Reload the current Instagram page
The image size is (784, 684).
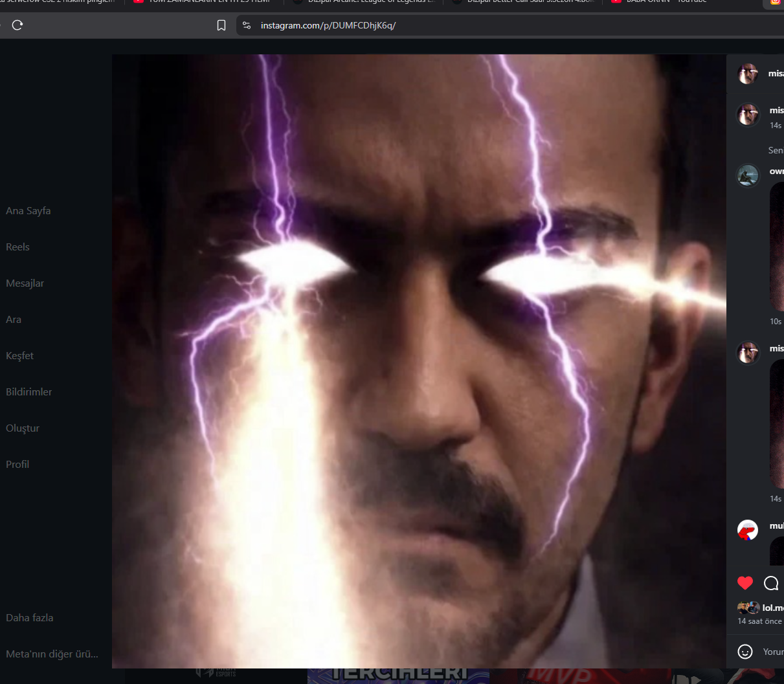[17, 25]
